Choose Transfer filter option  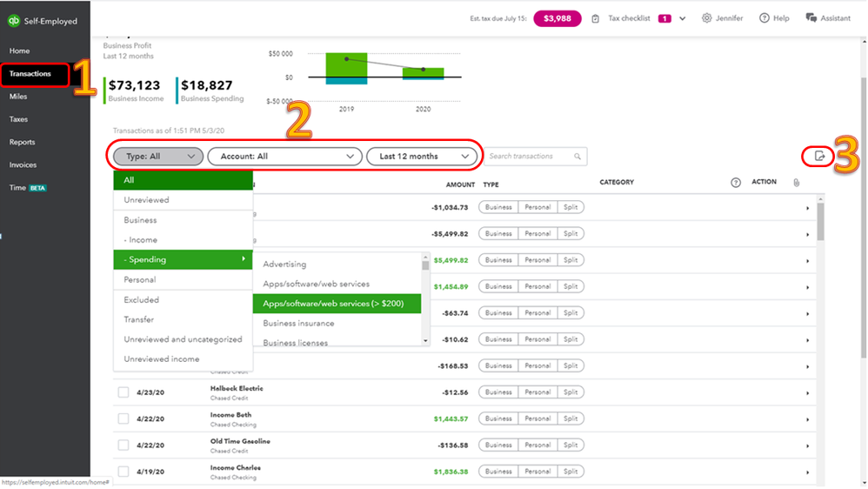pyautogui.click(x=184, y=319)
